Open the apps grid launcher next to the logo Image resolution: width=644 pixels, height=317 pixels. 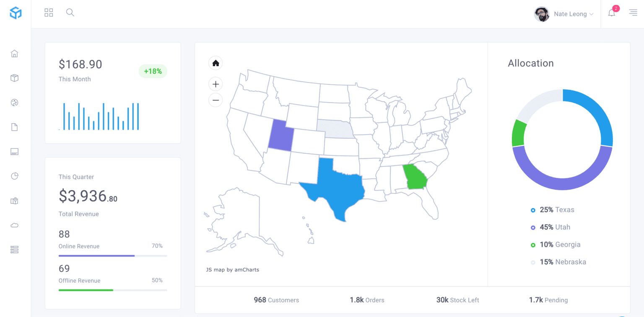click(49, 13)
